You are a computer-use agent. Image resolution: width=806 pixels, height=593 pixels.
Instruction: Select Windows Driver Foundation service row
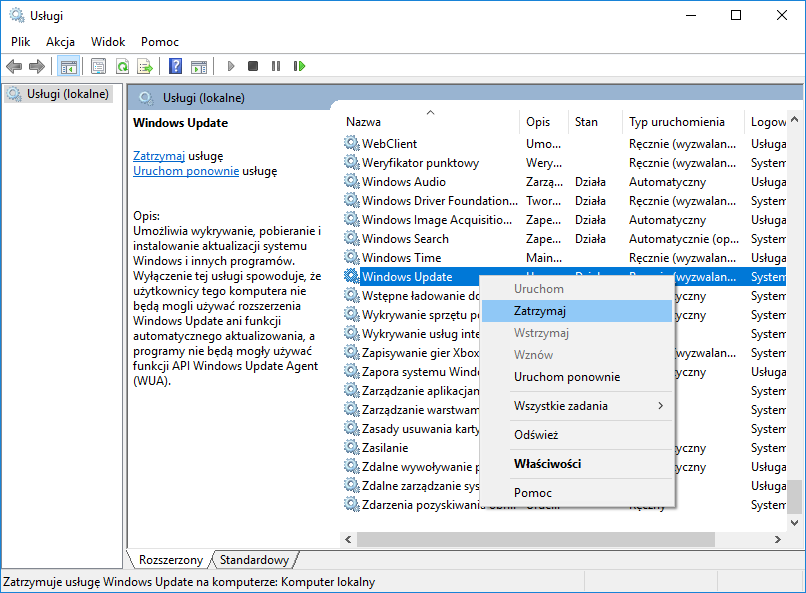coord(564,200)
